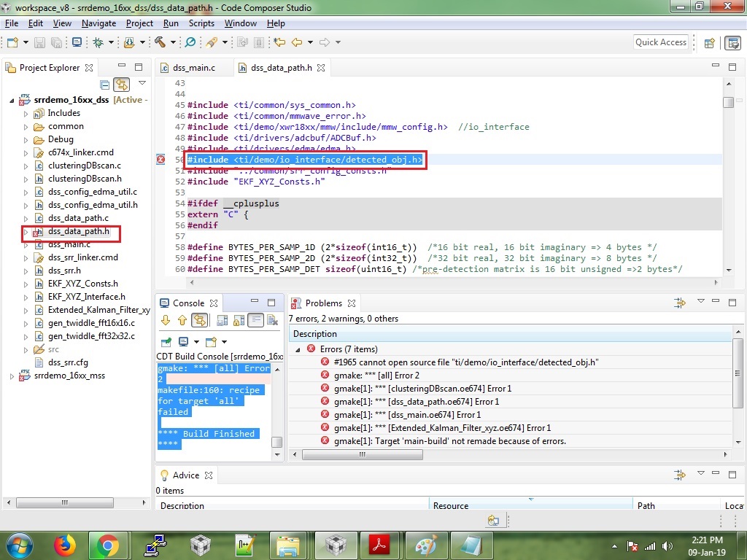
Task: Toggle Scroll Lock in the Console view
Action: 237,320
